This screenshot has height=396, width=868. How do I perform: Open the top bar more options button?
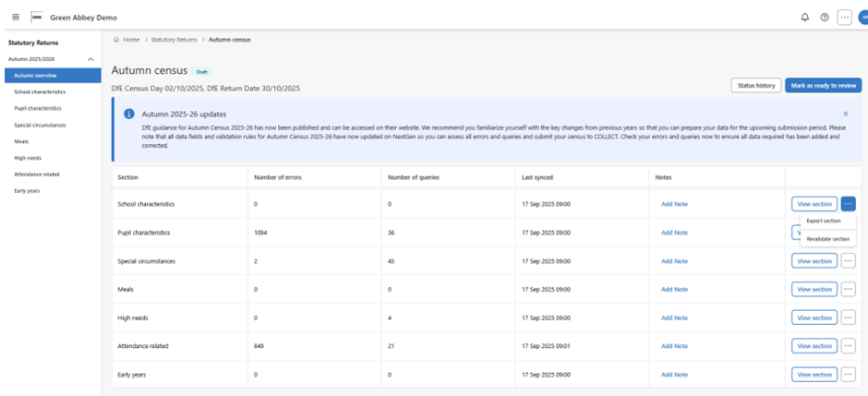tap(844, 18)
